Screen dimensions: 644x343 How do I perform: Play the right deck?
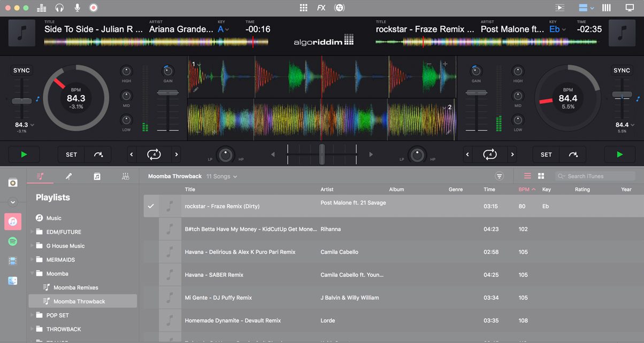click(619, 154)
